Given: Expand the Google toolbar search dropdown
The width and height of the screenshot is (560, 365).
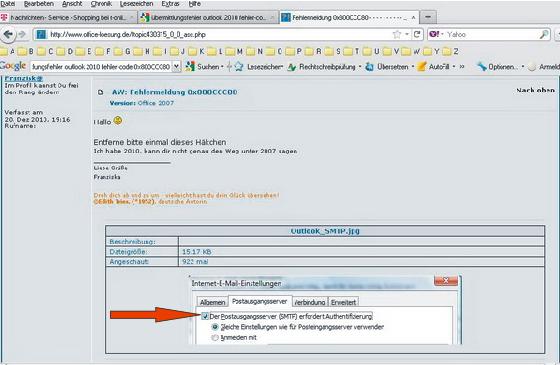Looking at the screenshot, I should pyautogui.click(x=176, y=66).
